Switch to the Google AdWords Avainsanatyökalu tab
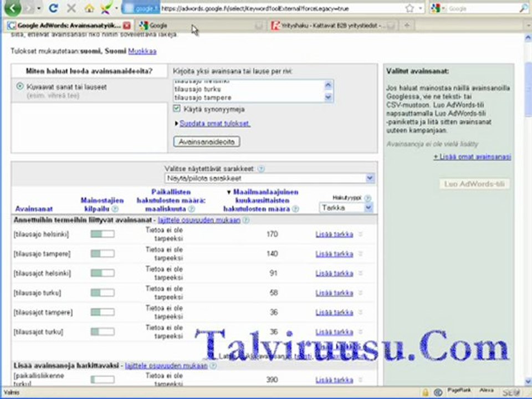 pos(69,25)
